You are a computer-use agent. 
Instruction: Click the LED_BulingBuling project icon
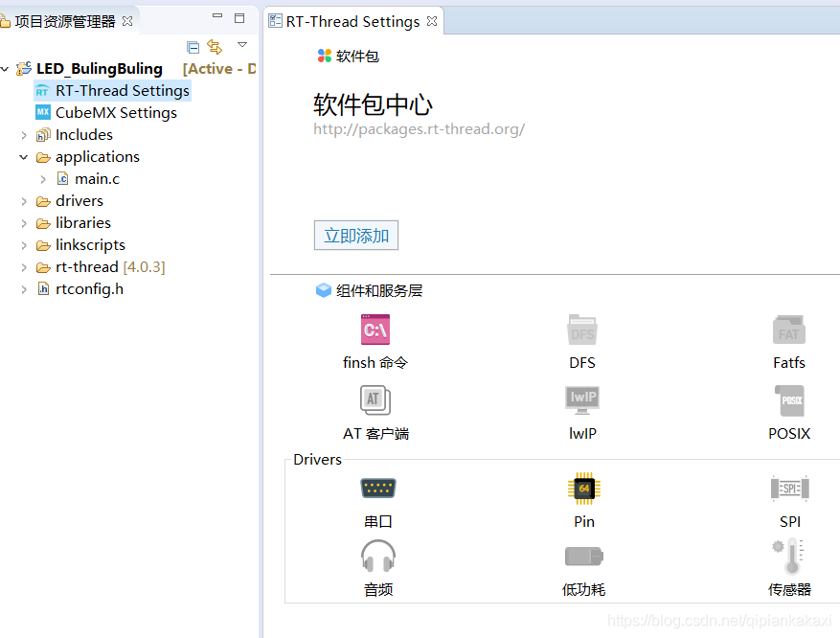(x=24, y=69)
